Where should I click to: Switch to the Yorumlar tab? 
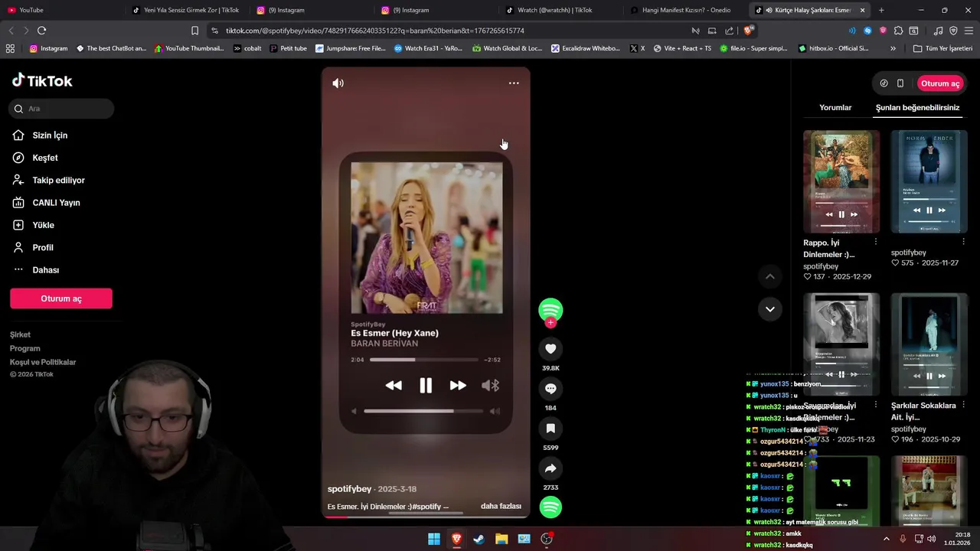tap(835, 107)
